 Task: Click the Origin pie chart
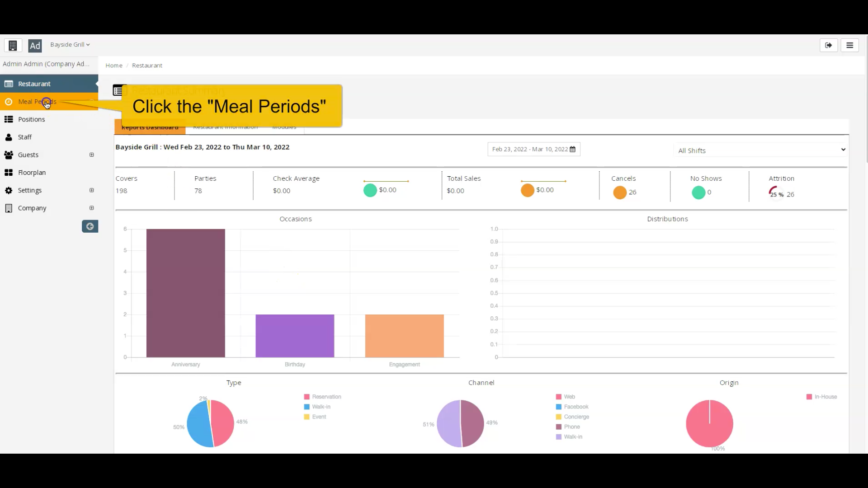[709, 423]
